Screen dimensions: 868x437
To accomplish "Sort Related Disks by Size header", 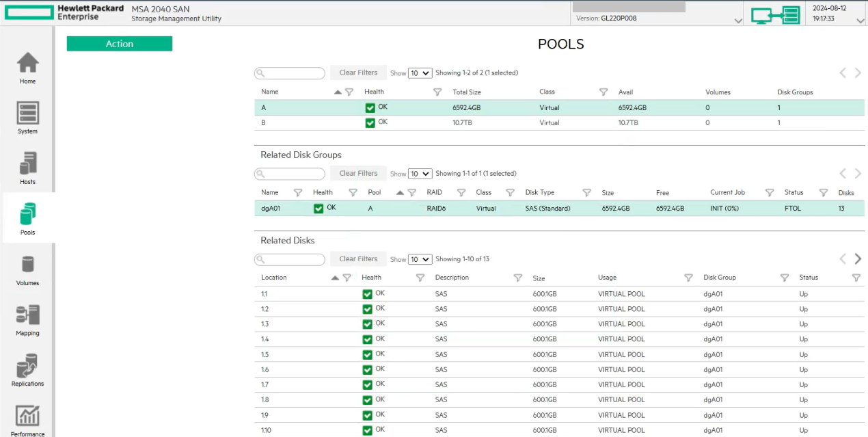I will (539, 278).
